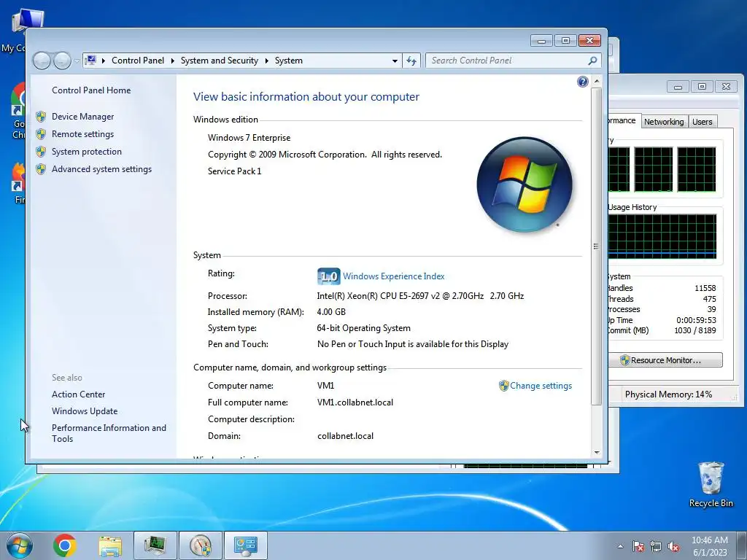The height and width of the screenshot is (560, 747).
Task: Click the search magnifier icon
Action: click(592, 61)
